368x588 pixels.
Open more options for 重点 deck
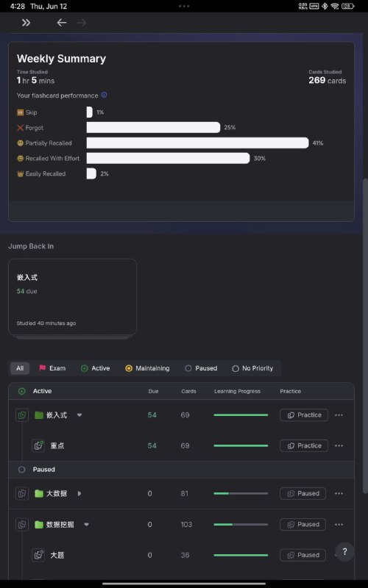(x=339, y=446)
